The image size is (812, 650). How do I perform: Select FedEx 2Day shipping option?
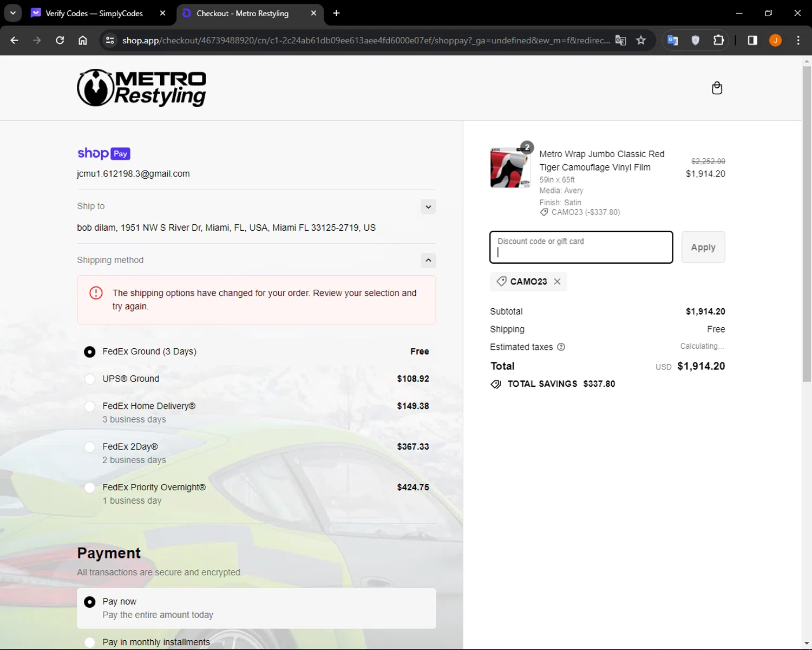(90, 447)
